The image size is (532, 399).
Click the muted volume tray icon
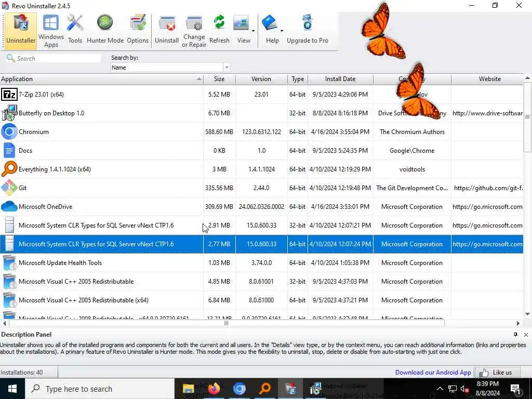click(465, 389)
